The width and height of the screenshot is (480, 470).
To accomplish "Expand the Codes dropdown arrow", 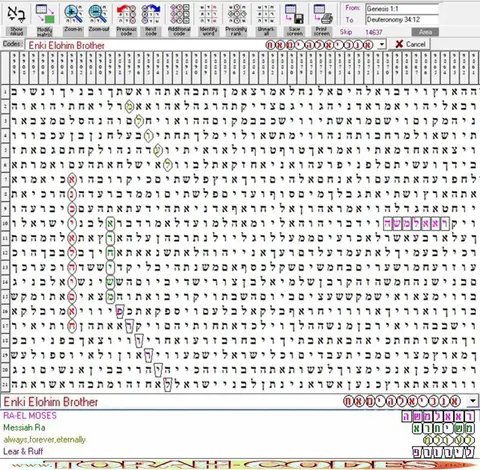I will tap(382, 44).
